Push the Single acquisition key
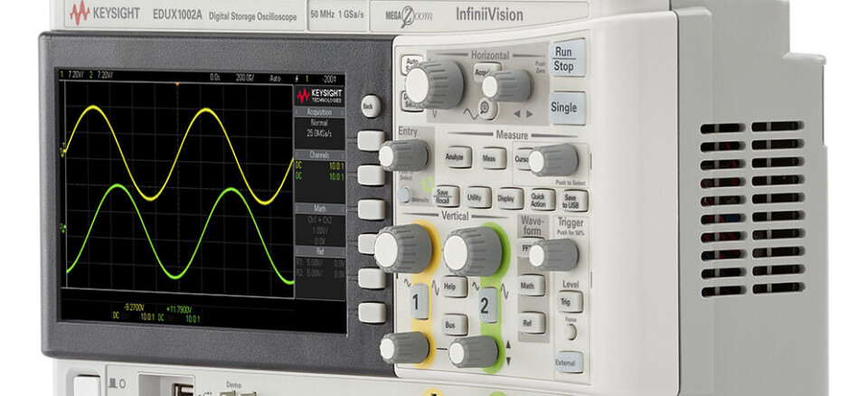This screenshot has width=868, height=396. tap(568, 108)
